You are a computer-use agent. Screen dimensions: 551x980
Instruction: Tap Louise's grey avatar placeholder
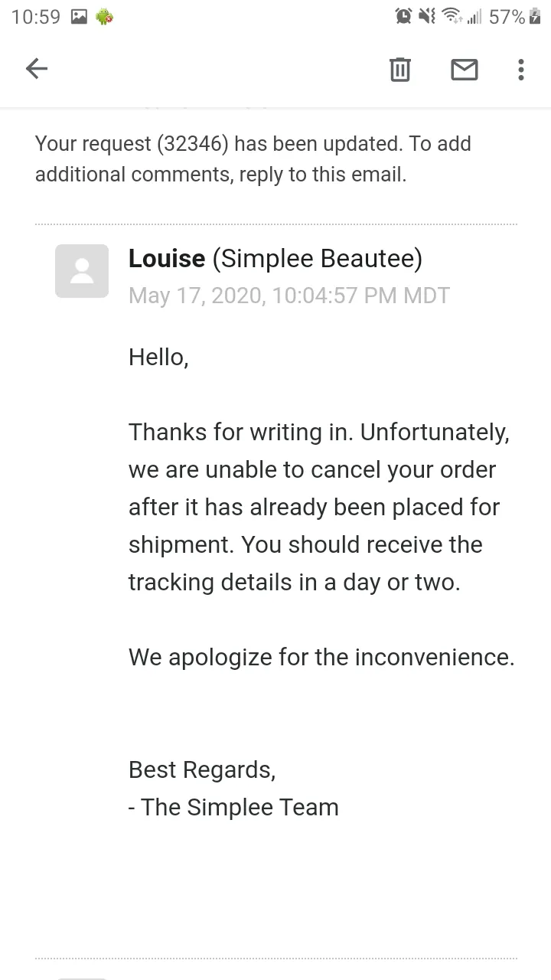(x=82, y=271)
